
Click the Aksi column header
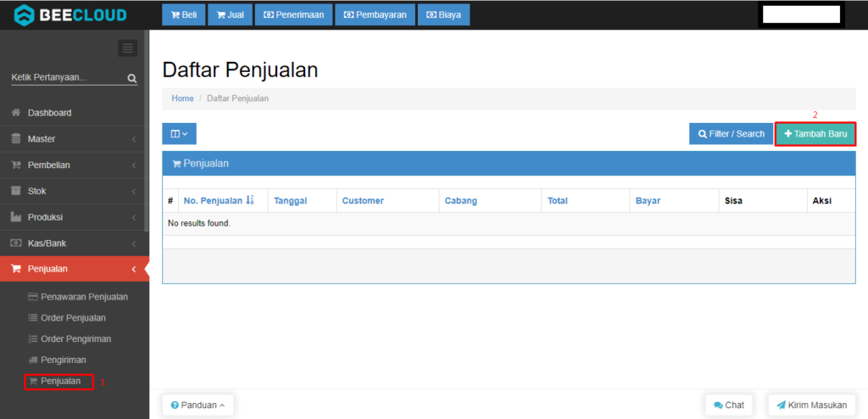coord(822,201)
